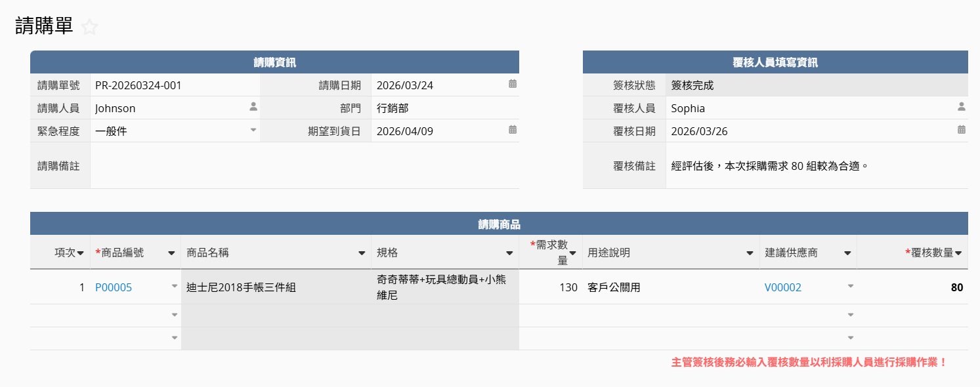
Task: Click the 請購單號 field PR-20260324-001
Action: [x=174, y=85]
